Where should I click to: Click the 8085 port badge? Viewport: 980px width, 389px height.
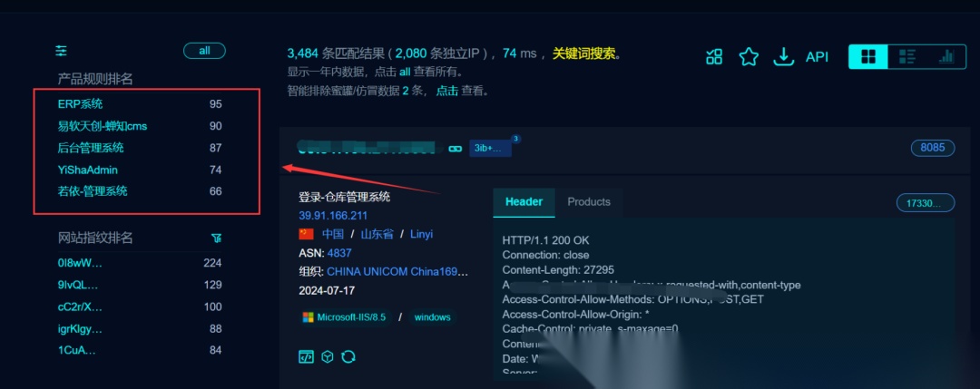point(933,149)
